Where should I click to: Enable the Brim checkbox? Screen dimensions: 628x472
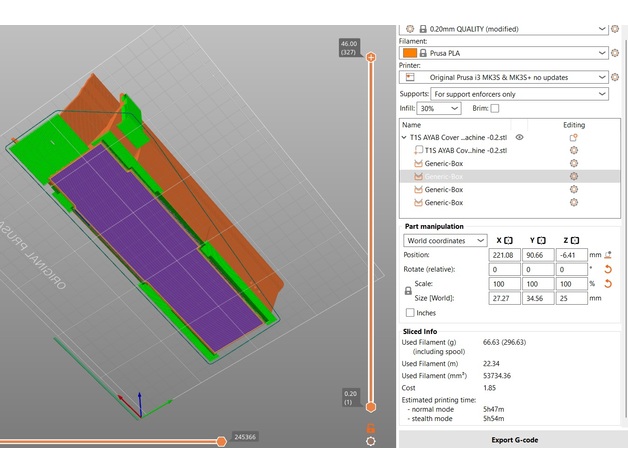(495, 108)
